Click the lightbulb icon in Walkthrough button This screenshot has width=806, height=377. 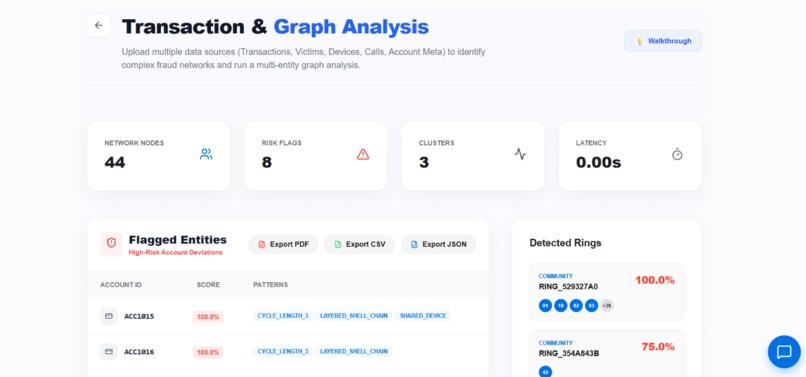point(639,42)
